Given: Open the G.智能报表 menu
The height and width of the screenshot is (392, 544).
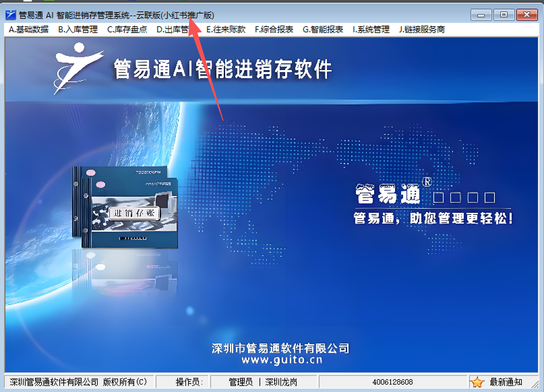Looking at the screenshot, I should tap(323, 30).
